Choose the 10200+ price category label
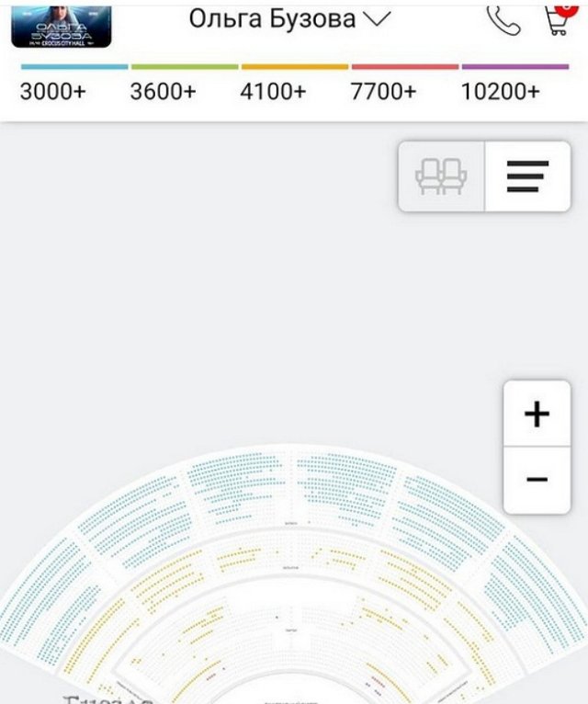 [500, 92]
